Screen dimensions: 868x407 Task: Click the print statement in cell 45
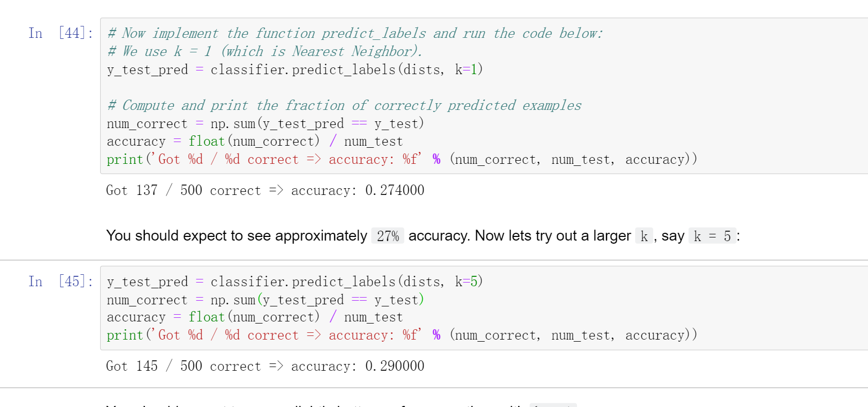402,335
